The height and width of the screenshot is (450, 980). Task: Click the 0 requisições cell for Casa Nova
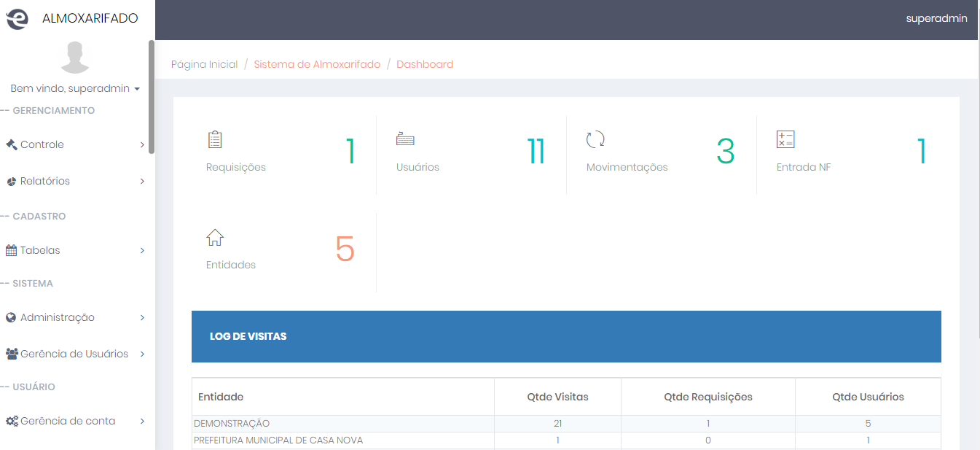[708, 441]
